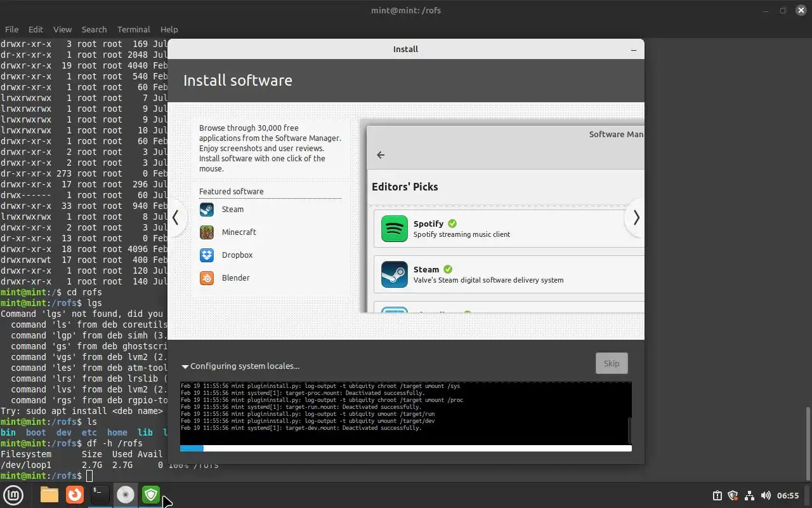This screenshot has width=812, height=508.
Task: Click the Spotify logo in Editors' Picks
Action: (x=395, y=229)
